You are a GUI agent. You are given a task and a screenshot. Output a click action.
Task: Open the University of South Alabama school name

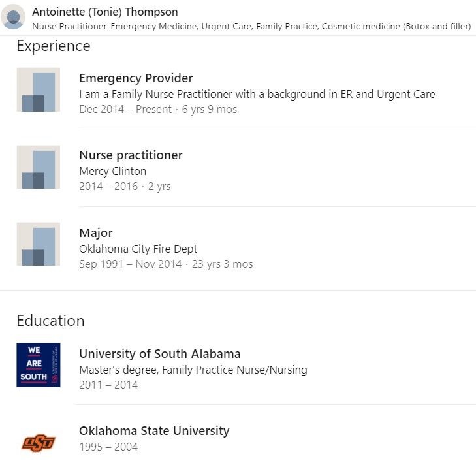pos(160,354)
